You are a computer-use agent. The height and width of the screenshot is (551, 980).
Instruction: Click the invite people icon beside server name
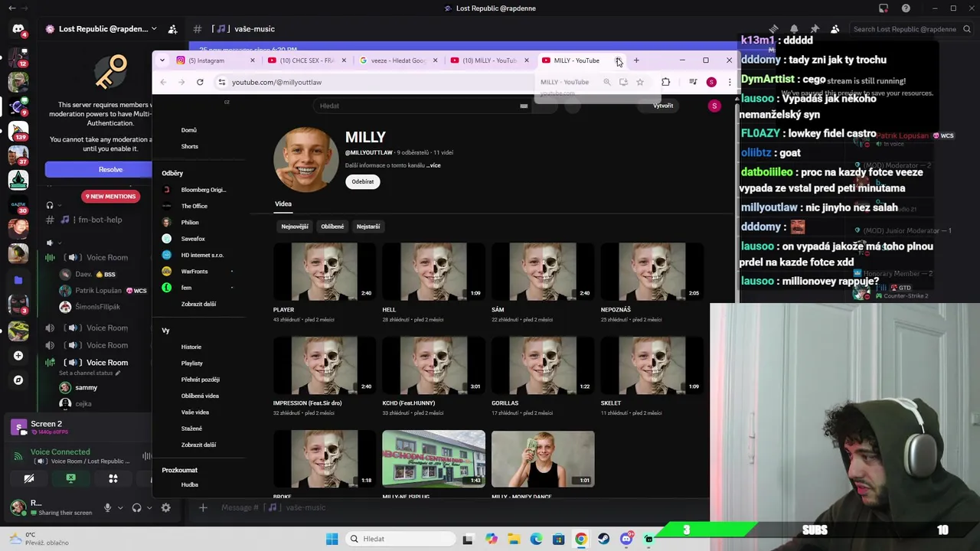pos(172,29)
